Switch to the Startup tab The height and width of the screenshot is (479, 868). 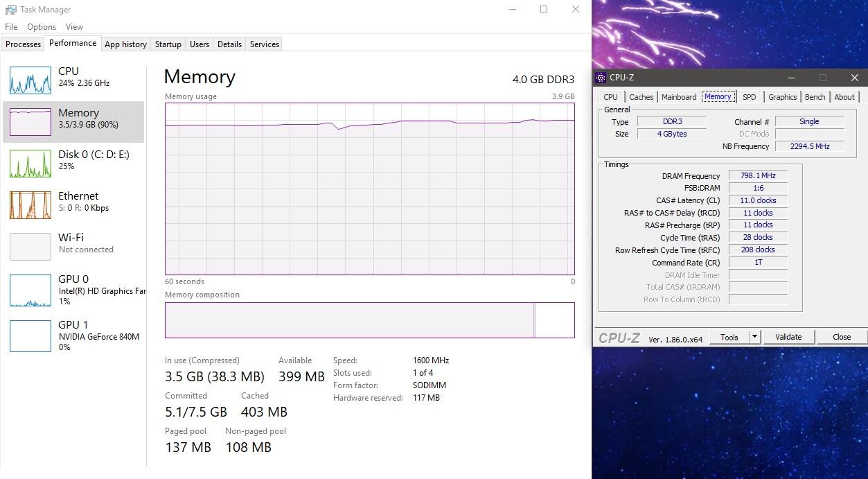(168, 44)
